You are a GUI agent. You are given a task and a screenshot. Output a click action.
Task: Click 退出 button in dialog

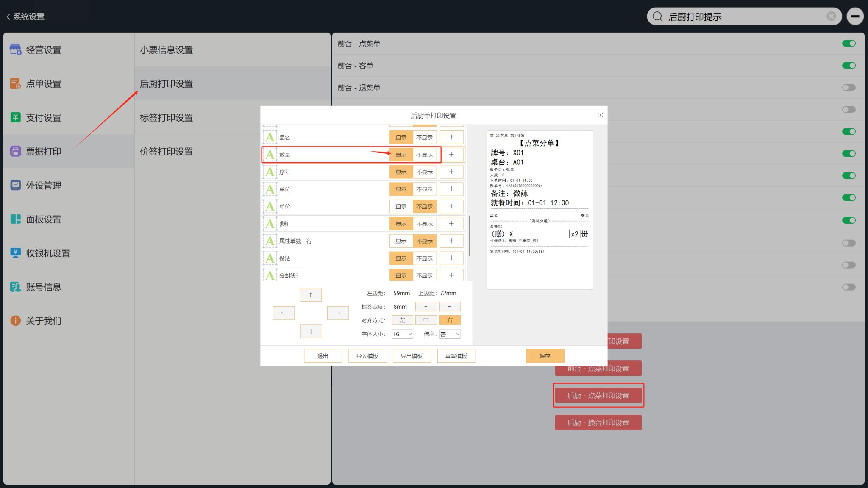tap(323, 356)
